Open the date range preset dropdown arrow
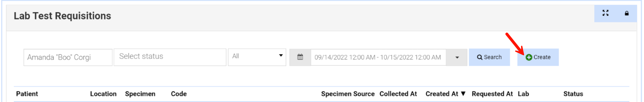Viewport: 644px width, 102px height. (457, 57)
